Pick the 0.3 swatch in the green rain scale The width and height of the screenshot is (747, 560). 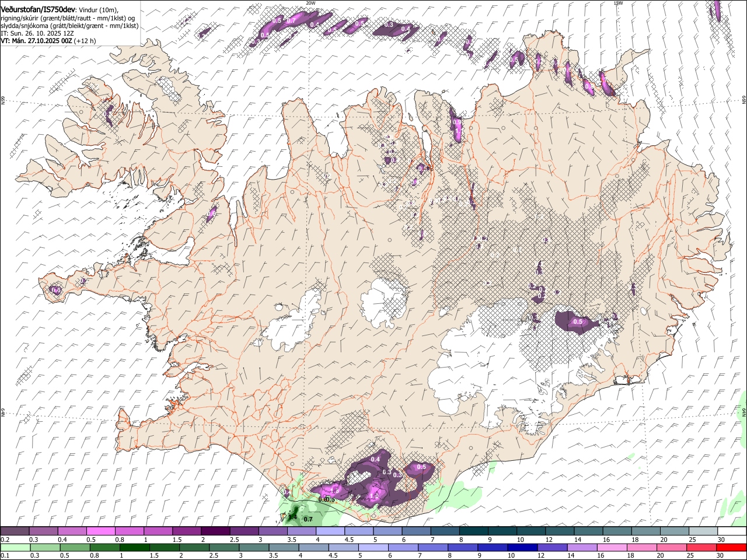[x=46, y=547]
